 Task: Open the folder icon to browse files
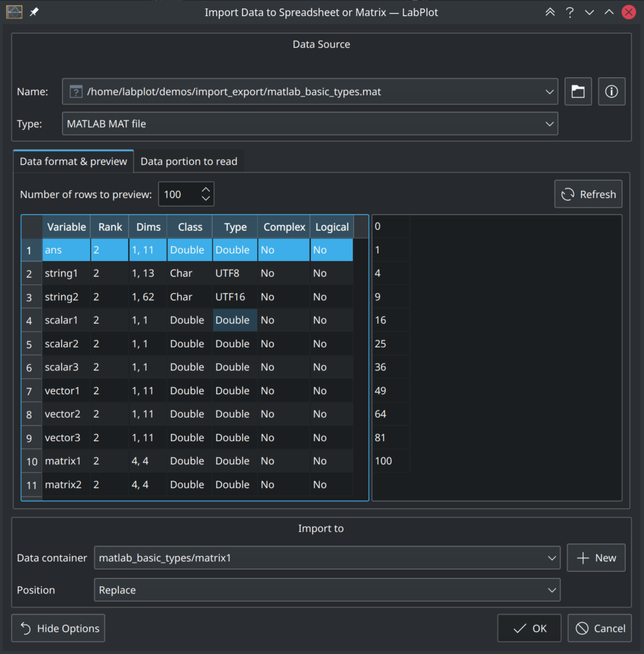pyautogui.click(x=578, y=91)
